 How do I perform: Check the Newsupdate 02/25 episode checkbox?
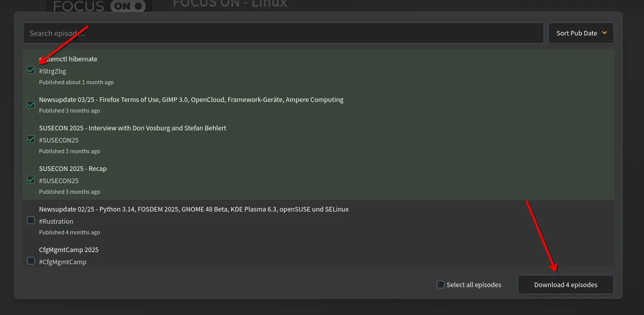coord(31,220)
